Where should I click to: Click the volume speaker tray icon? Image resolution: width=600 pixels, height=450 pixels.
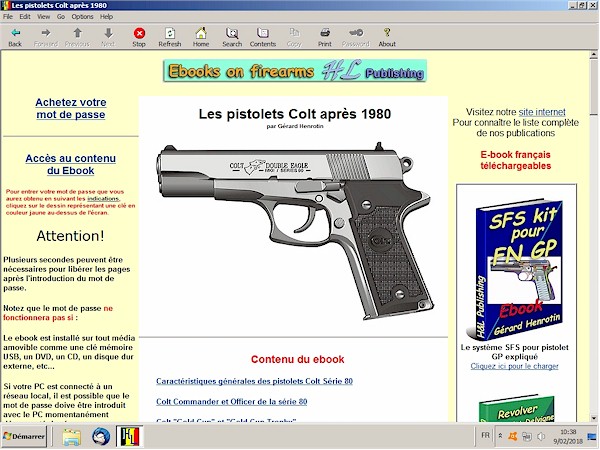[x=541, y=436]
